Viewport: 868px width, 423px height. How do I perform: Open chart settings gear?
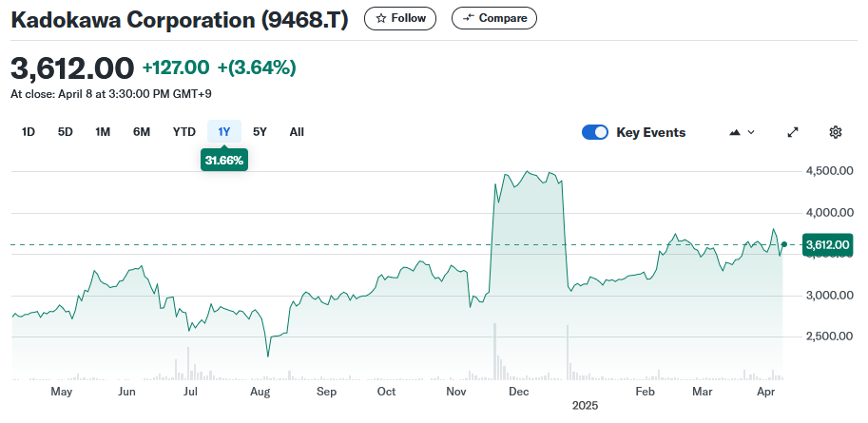836,132
